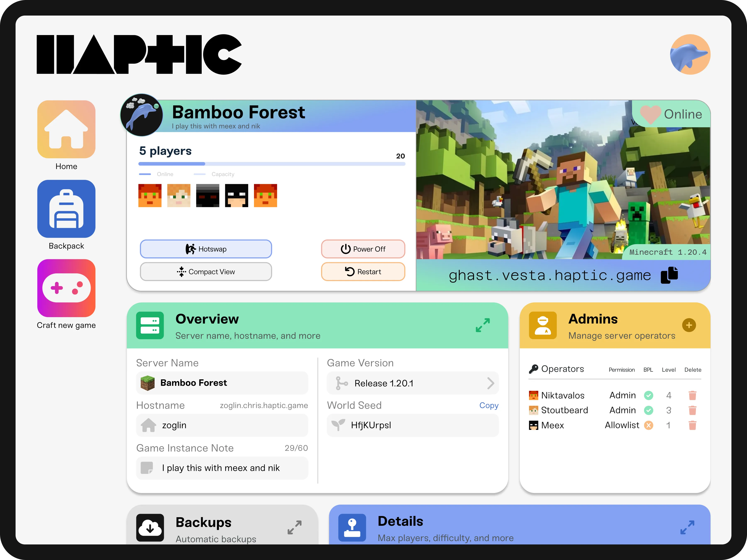Toggle BPL verification for Niktavalos

[x=648, y=395]
